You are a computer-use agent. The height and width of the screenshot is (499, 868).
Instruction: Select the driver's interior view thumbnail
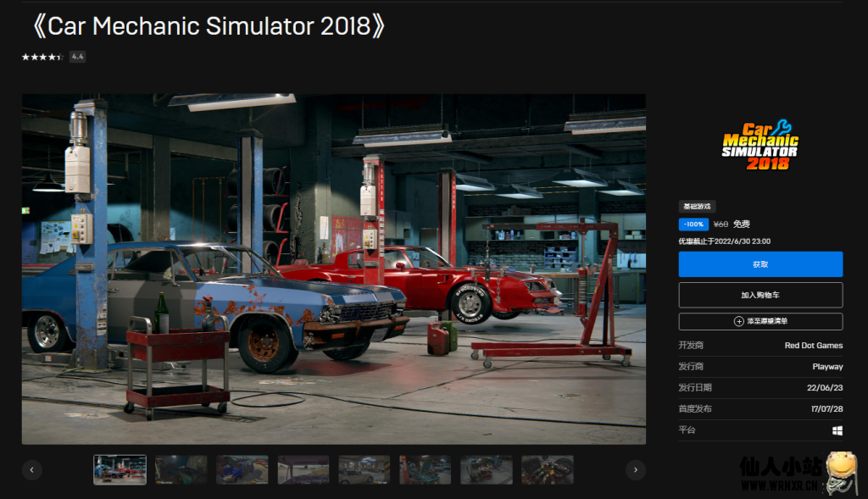(303, 469)
